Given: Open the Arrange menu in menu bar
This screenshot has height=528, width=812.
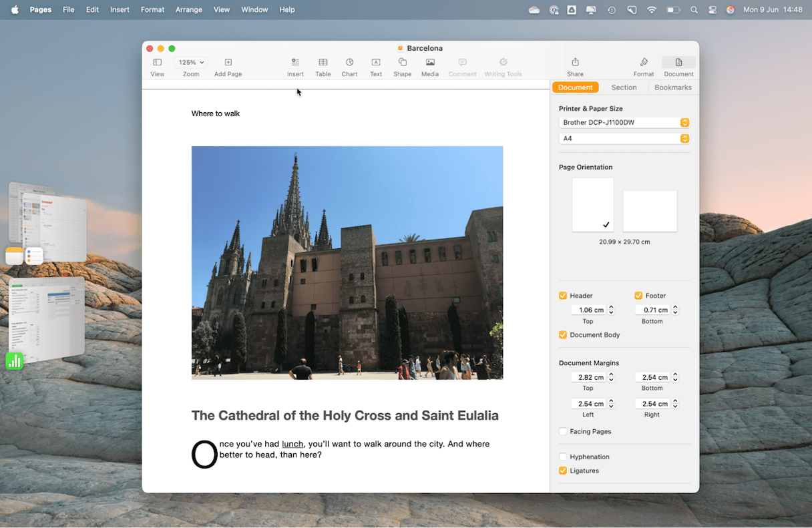Looking at the screenshot, I should pyautogui.click(x=189, y=10).
